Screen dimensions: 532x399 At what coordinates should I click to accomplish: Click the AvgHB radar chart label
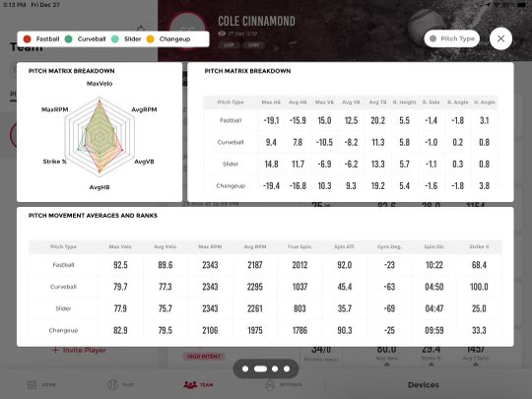click(100, 187)
